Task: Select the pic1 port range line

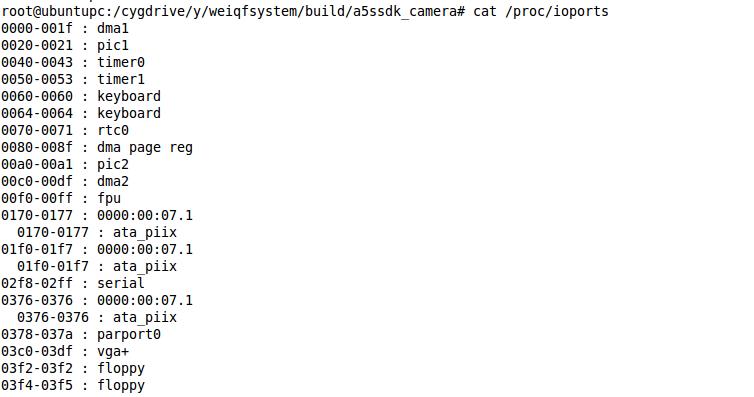Action: tap(65, 45)
